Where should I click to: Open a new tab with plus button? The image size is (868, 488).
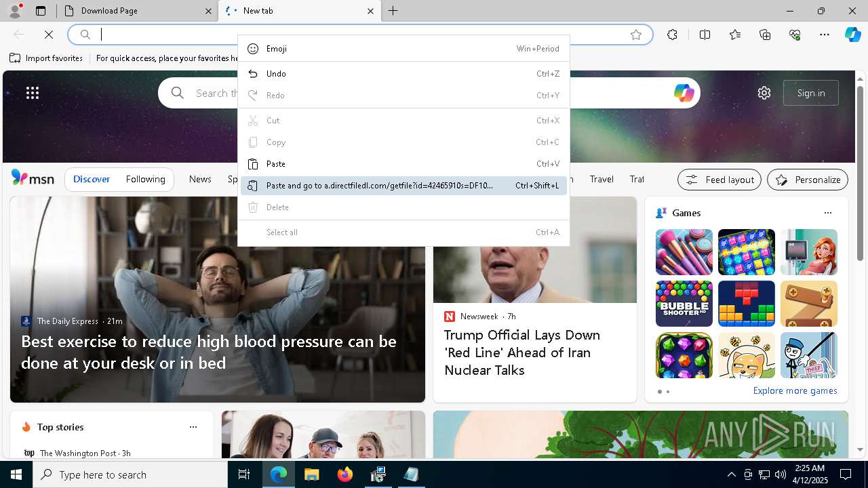pos(393,11)
